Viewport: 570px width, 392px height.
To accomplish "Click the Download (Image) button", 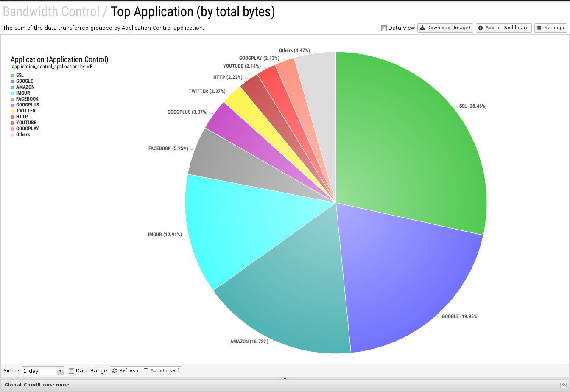I will pos(445,28).
